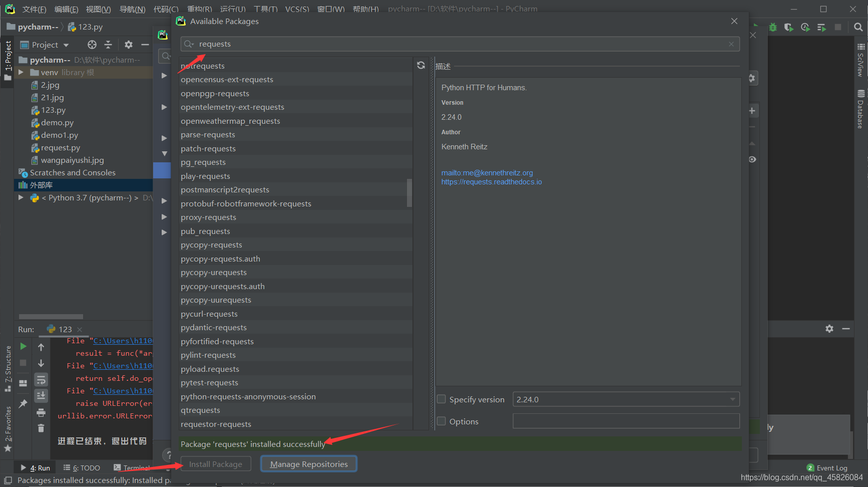This screenshot has height=487, width=868.
Task: Click the Options input field
Action: pos(626,421)
